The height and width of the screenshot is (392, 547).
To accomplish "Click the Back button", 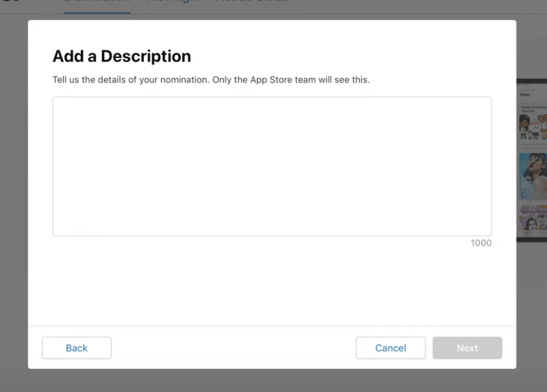I will [x=77, y=348].
